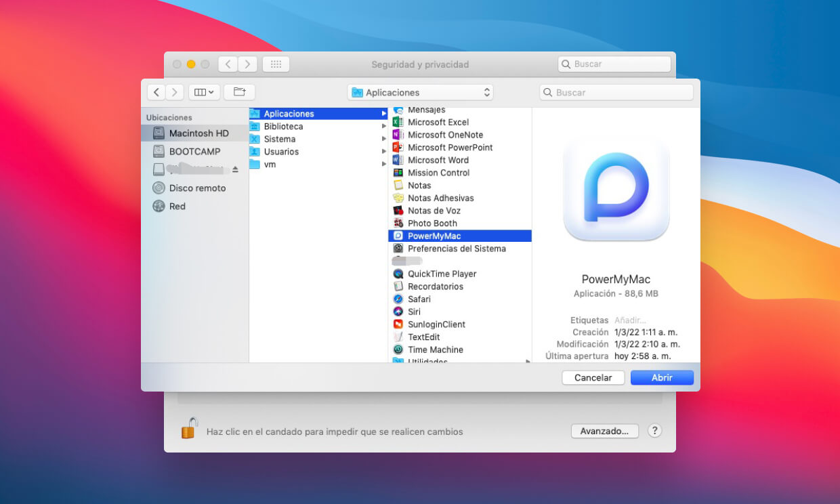This screenshot has width=840, height=504.
Task: Click Añadir… to add tags
Action: [x=630, y=320]
